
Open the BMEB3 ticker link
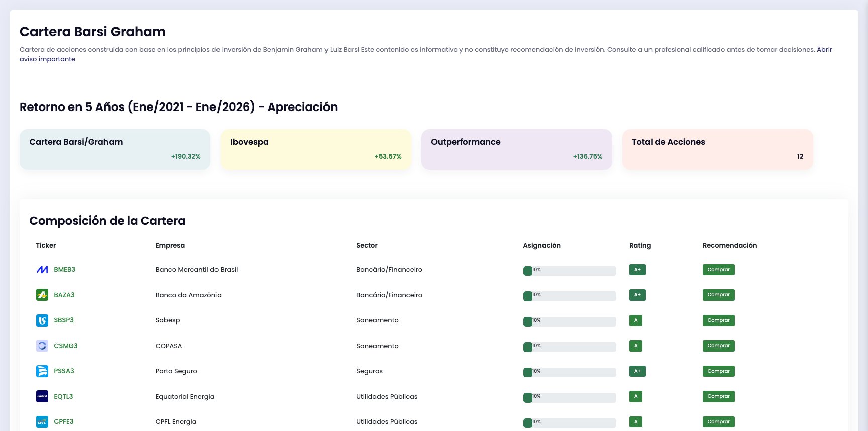65,270
